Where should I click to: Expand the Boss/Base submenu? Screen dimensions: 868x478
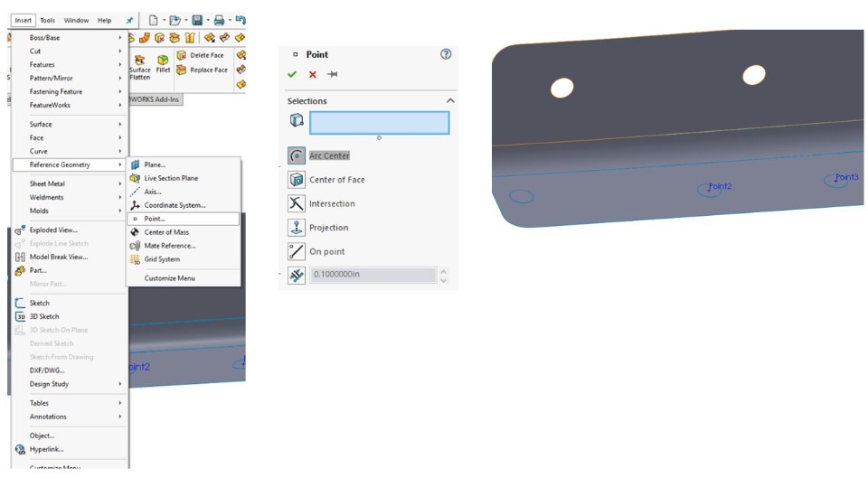(x=70, y=38)
